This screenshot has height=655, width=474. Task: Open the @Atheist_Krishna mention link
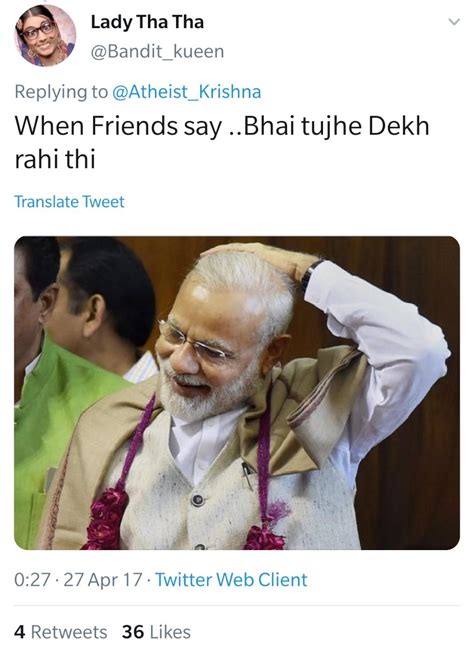(x=186, y=92)
